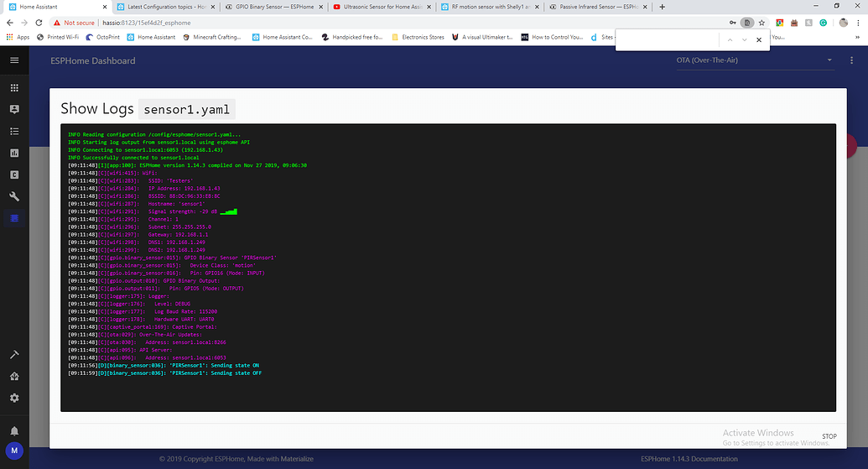Viewport: 868px width, 469px height.
Task: Open the Minecraft Crafting bookmark
Action: pos(211,37)
